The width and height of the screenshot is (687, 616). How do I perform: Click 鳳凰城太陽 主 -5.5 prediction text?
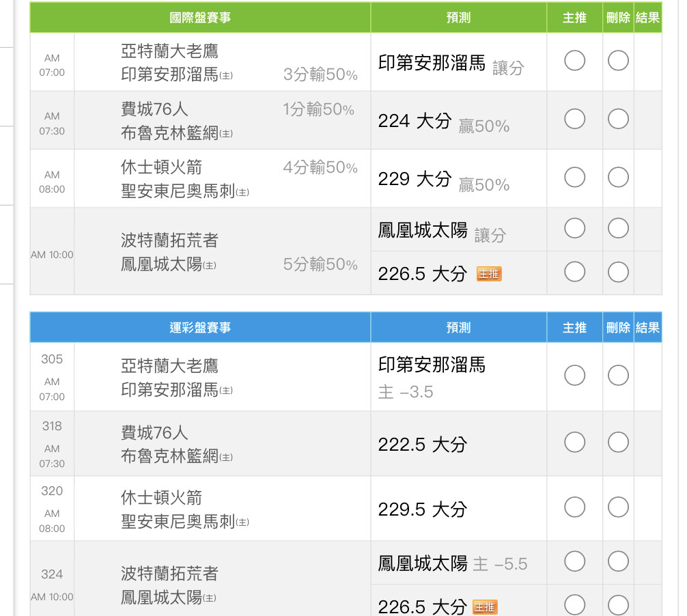(x=453, y=563)
